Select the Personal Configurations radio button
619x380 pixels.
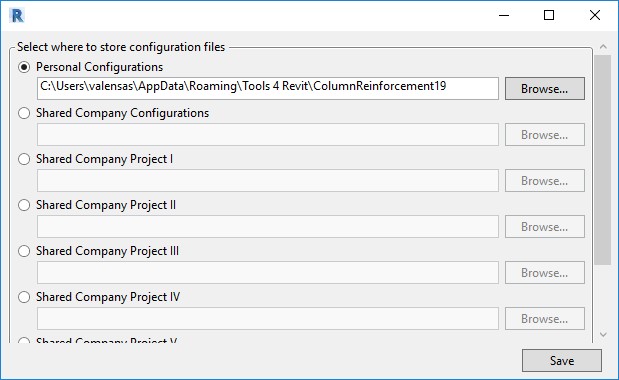[x=24, y=67]
